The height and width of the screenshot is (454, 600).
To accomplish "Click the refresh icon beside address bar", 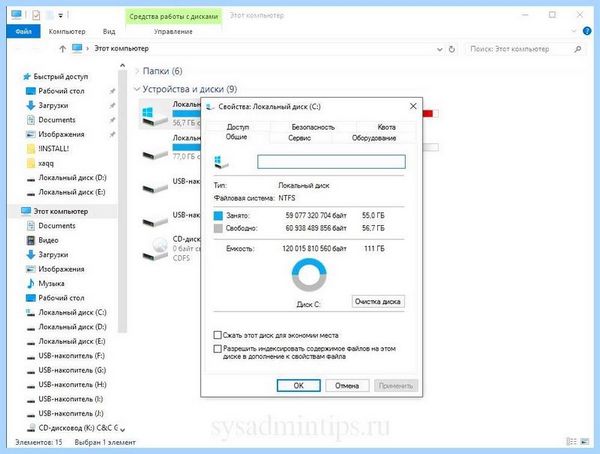I will [452, 49].
